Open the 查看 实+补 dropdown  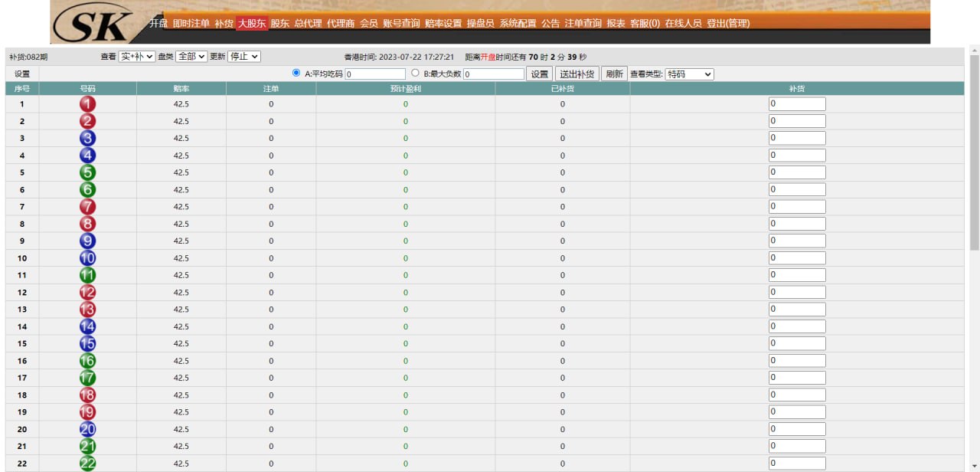pyautogui.click(x=136, y=57)
